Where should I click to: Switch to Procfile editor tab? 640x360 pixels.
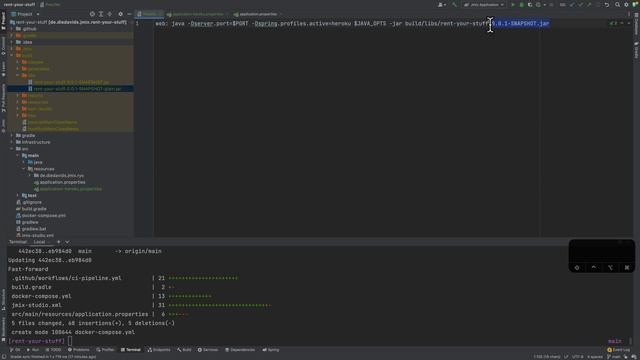tap(149, 14)
